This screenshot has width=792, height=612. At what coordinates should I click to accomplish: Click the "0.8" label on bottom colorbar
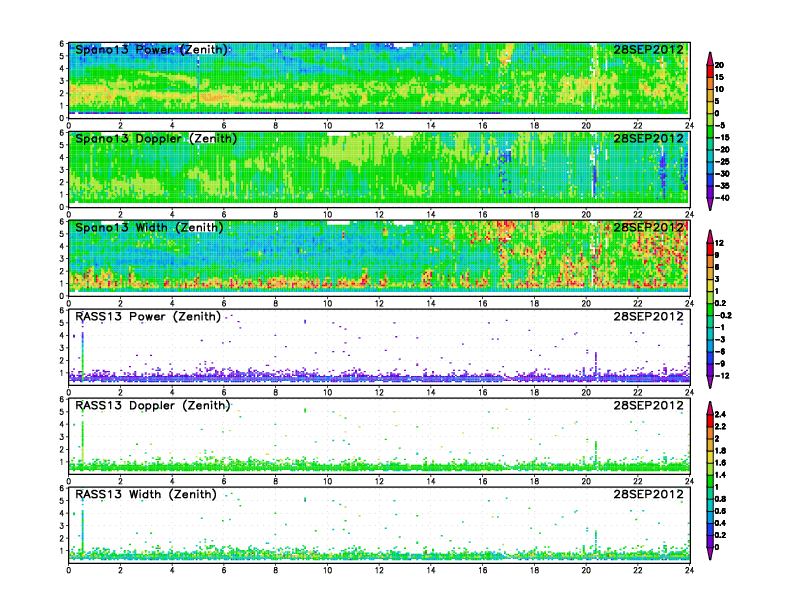pos(720,499)
